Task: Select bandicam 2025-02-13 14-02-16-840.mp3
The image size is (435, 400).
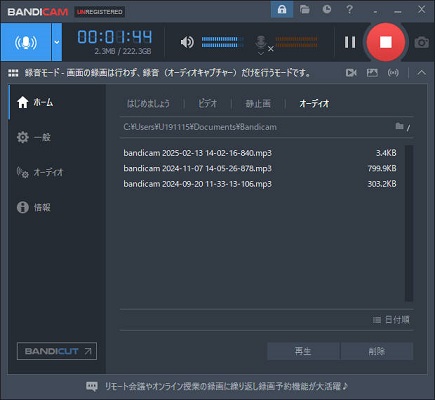Action: pyautogui.click(x=197, y=153)
